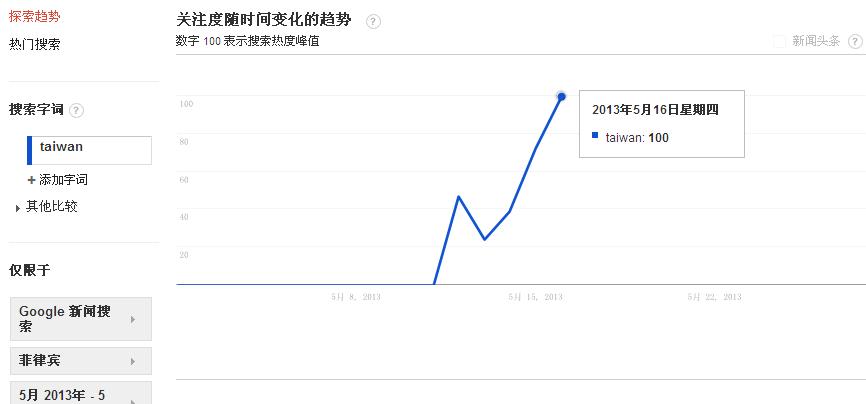The height and width of the screenshot is (404, 866).
Task: Click the blue color bar beside taiwan term
Action: click(30, 149)
